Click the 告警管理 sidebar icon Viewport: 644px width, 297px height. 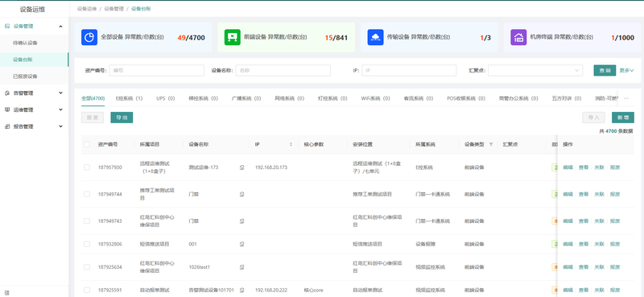[x=7, y=93]
